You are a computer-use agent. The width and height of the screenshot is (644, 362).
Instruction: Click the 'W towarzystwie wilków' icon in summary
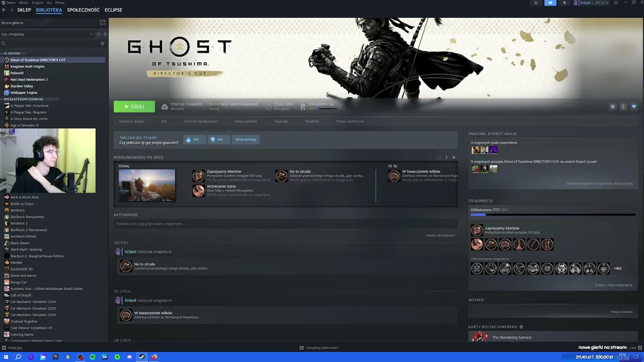394,175
